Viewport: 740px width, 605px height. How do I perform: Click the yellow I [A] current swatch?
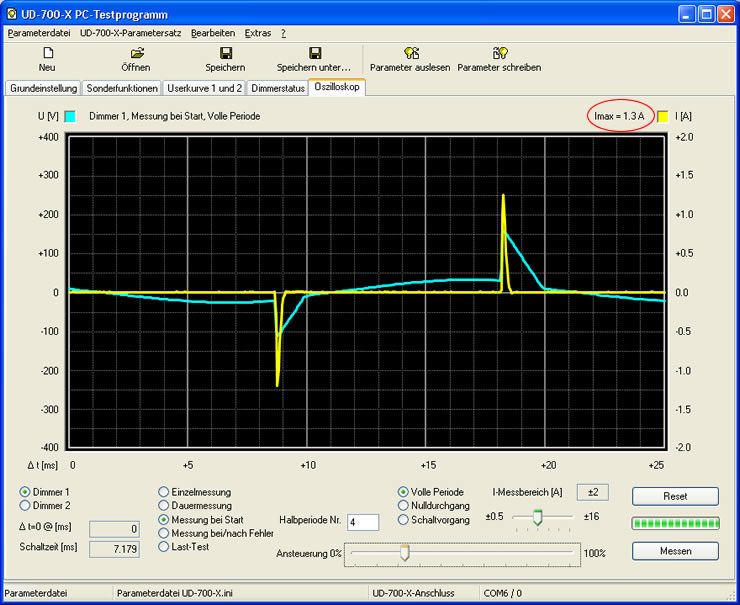point(663,116)
